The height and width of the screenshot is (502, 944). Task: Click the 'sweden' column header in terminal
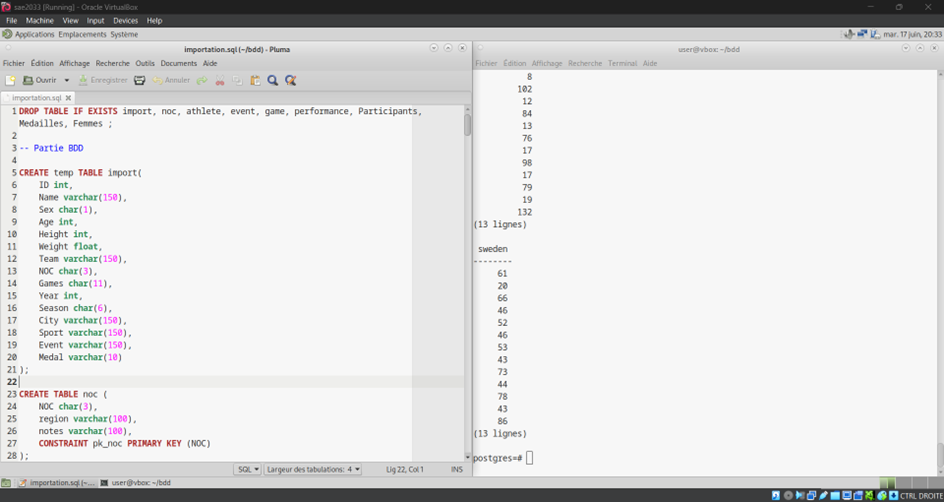(x=492, y=249)
